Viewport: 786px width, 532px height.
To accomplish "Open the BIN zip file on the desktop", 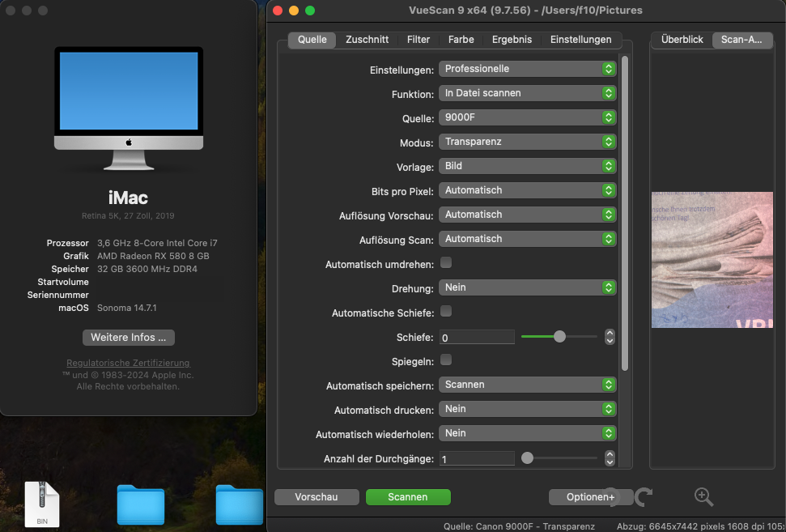I will point(42,504).
